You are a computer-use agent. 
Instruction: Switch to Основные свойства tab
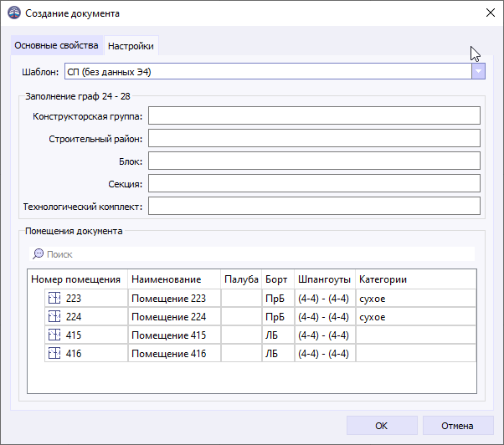57,45
